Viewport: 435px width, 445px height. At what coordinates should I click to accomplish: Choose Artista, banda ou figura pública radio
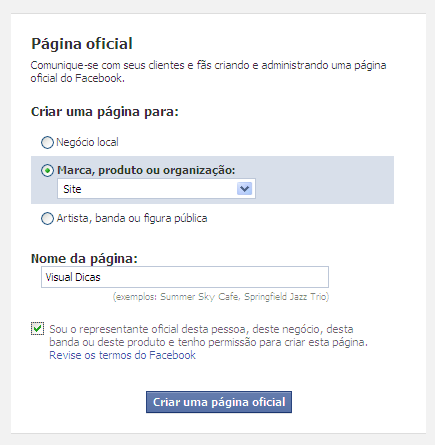[47, 219]
